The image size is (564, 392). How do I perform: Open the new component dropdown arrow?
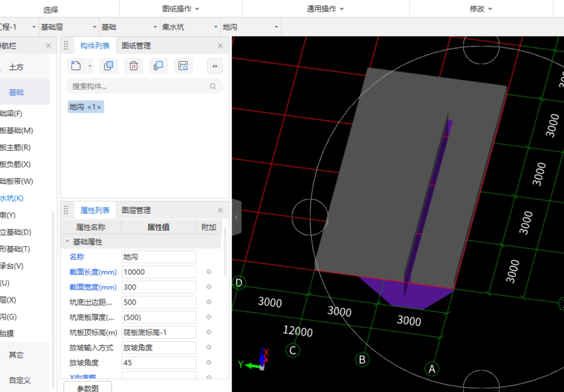point(90,66)
